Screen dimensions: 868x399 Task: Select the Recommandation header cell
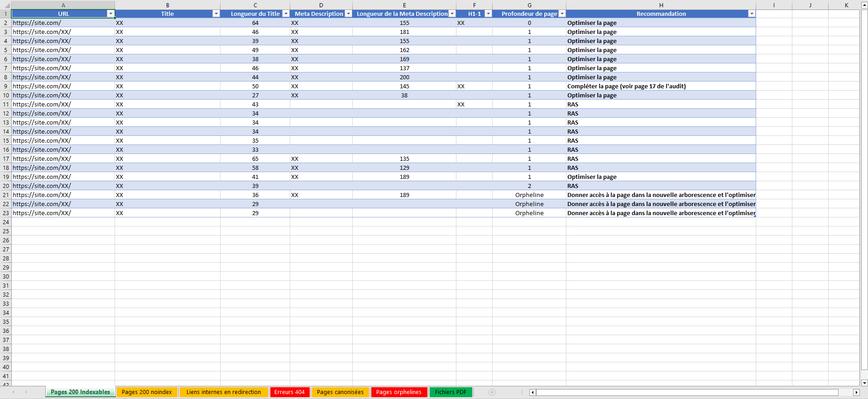point(661,14)
